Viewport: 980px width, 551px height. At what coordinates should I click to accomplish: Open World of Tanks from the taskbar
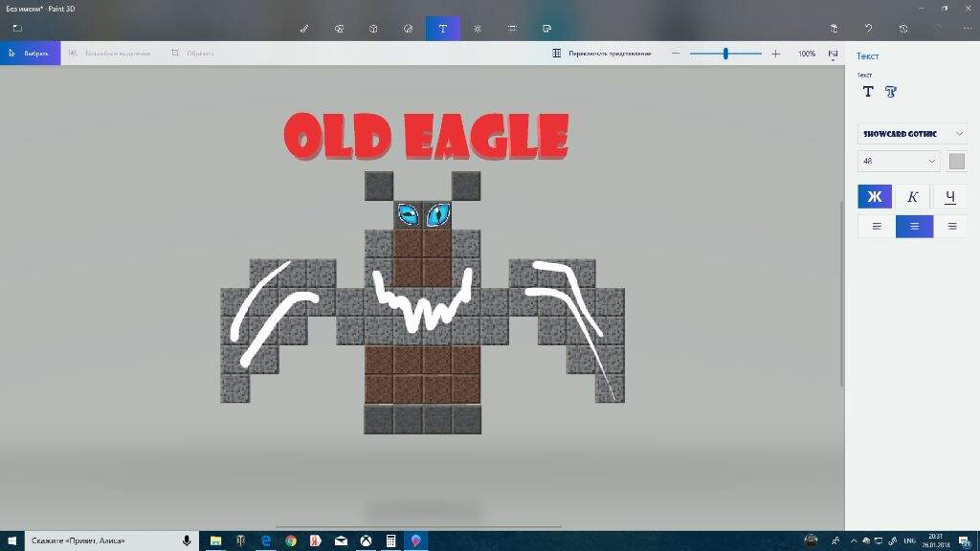coord(240,541)
